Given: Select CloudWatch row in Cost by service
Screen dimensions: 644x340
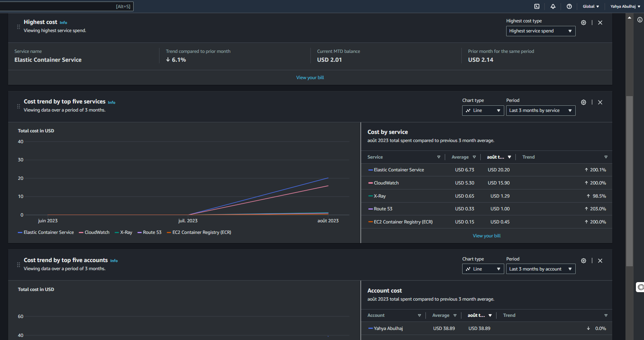Looking at the screenshot, I should coord(386,183).
